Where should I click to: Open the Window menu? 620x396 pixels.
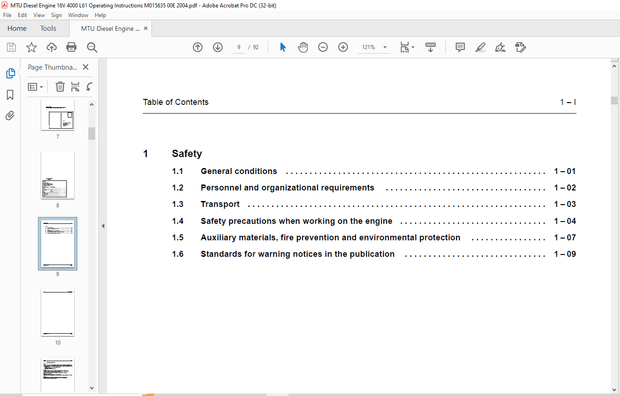tap(78, 15)
